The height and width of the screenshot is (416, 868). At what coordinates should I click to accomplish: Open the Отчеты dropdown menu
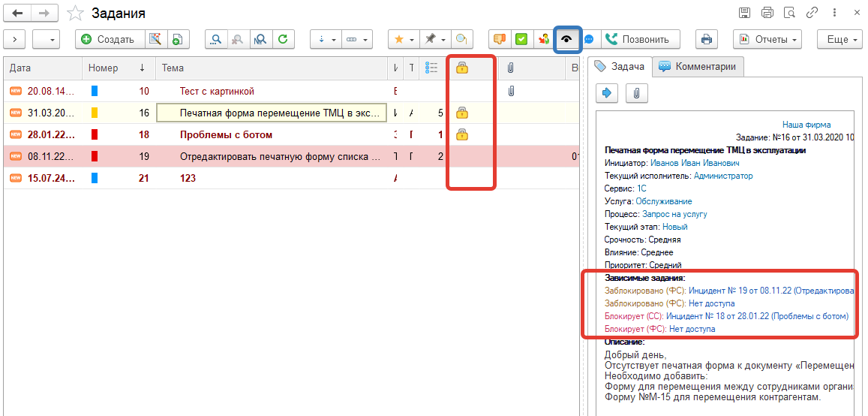(767, 40)
